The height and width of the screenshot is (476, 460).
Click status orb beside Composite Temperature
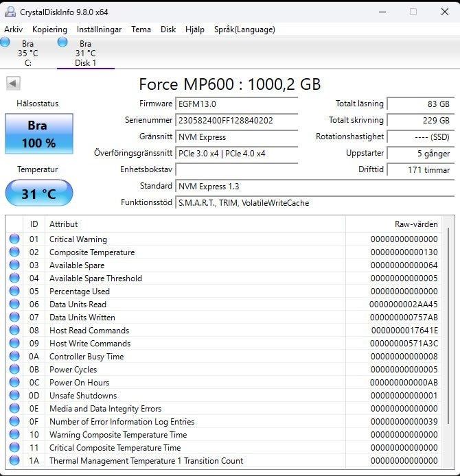(x=14, y=252)
